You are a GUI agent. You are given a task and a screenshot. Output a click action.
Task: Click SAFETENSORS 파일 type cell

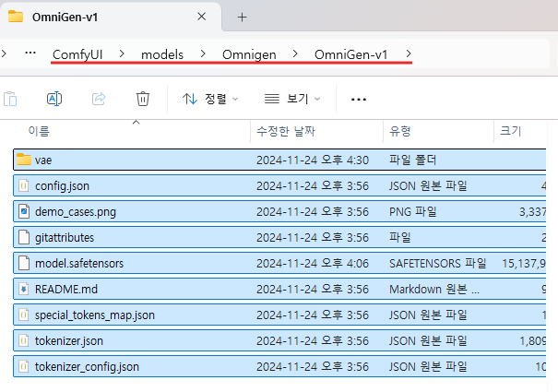pyautogui.click(x=438, y=264)
